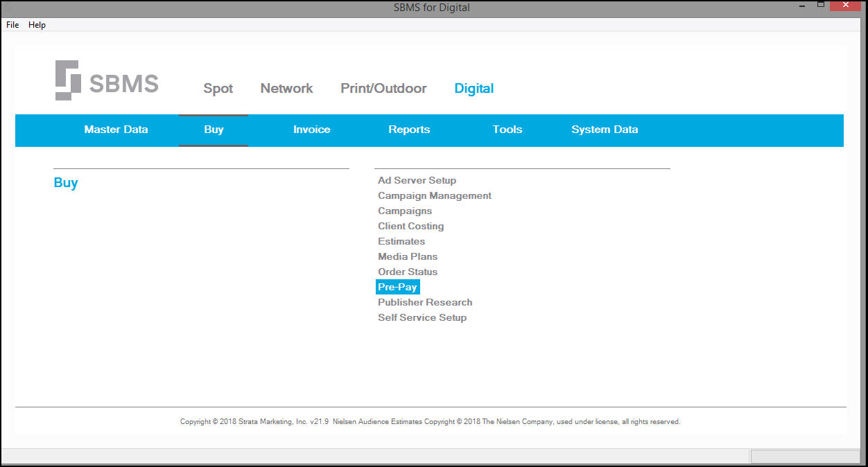Screen dimensions: 868x467
Task: Open Self Service Setup
Action: (x=422, y=317)
